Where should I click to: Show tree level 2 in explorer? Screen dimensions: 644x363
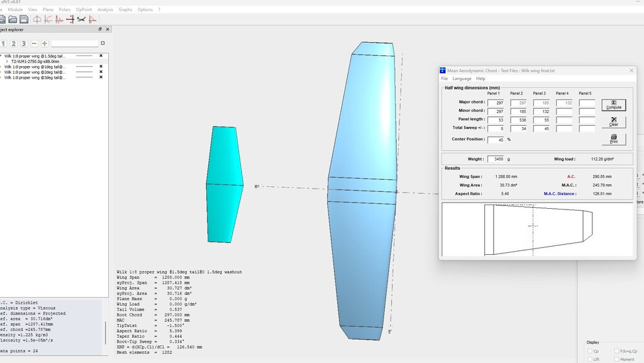[13, 43]
